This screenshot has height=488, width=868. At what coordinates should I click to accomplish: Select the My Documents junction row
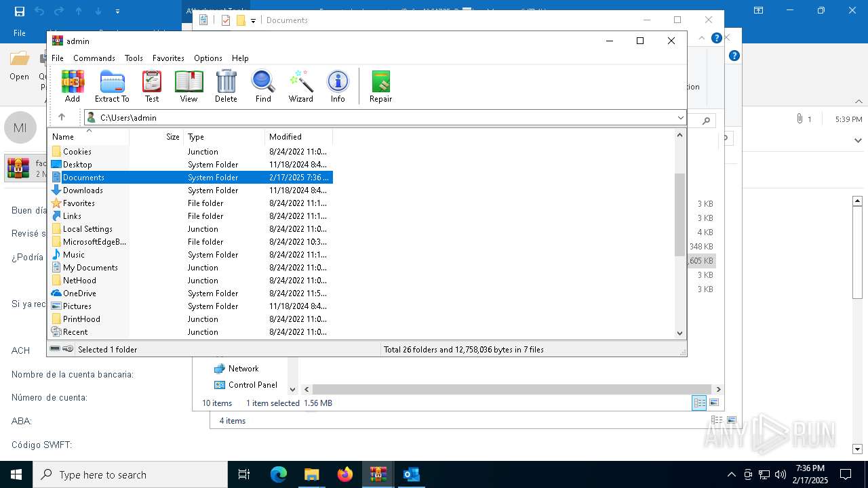coord(191,268)
